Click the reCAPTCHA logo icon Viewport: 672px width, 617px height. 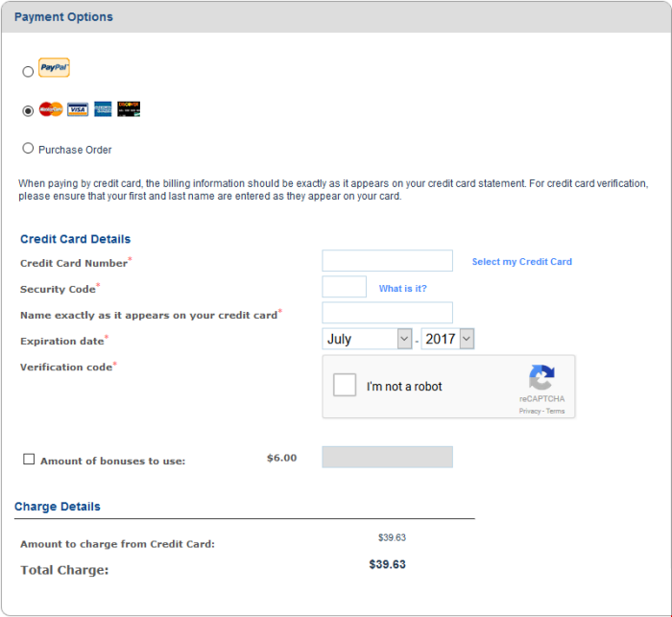(x=541, y=377)
